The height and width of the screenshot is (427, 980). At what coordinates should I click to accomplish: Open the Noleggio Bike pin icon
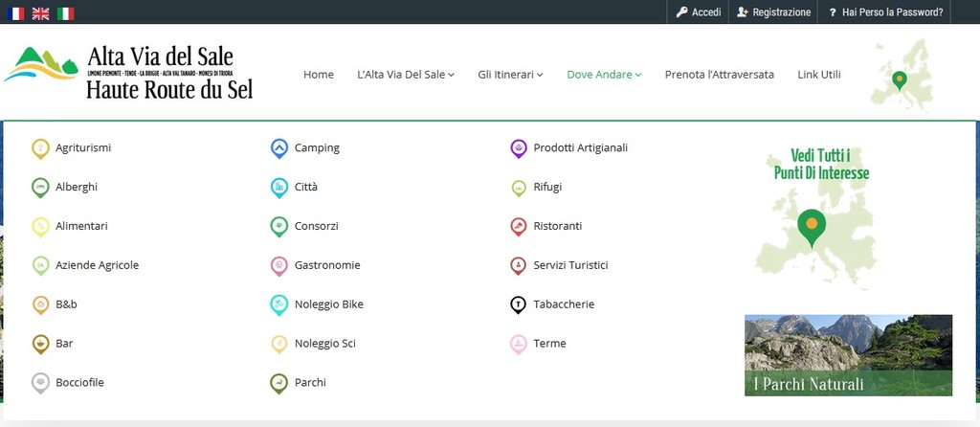[278, 304]
